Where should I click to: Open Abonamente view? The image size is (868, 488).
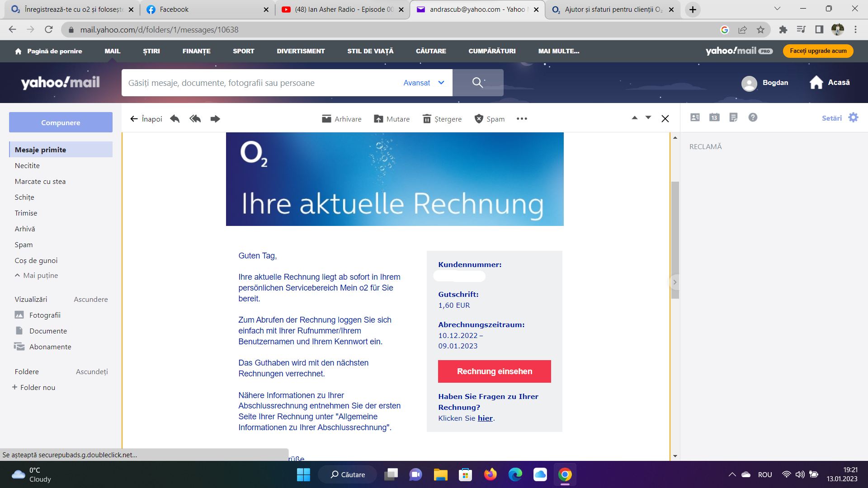pos(43,347)
